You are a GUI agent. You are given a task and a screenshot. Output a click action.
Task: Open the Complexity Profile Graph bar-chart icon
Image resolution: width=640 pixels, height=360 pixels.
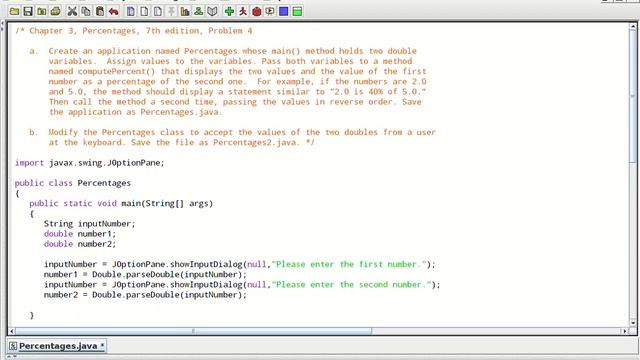185,11
